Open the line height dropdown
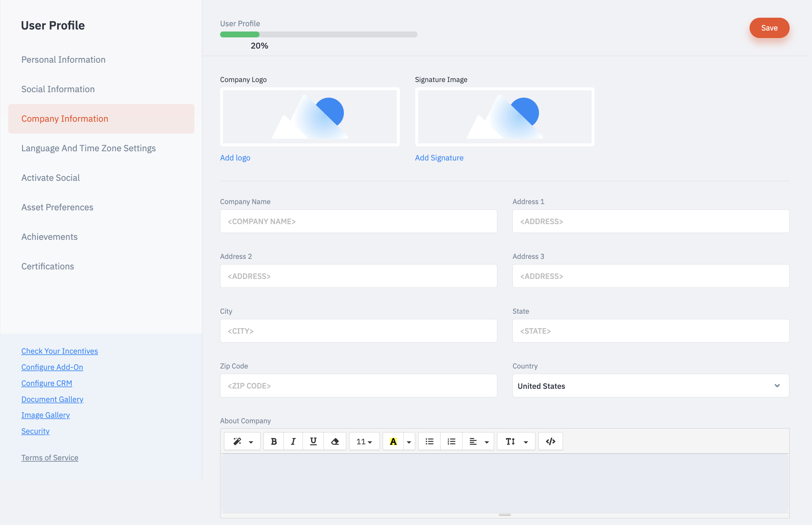The image size is (812, 525). point(516,441)
